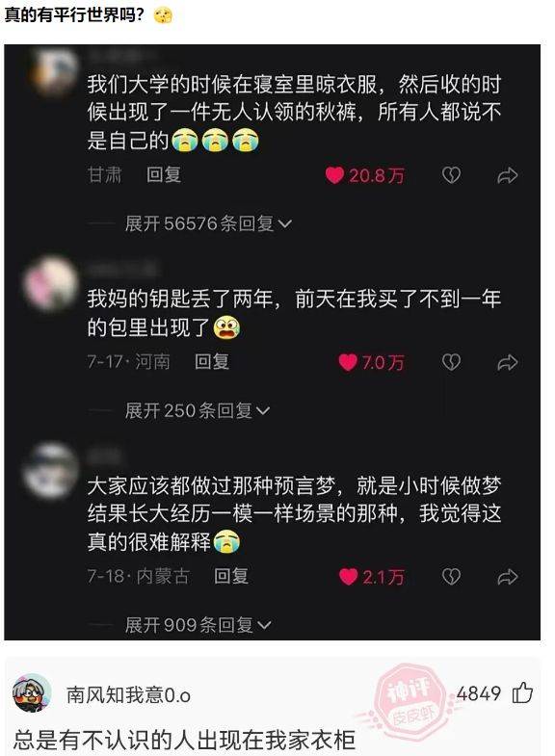Reply to the 甘肃 comment via 回复
The image size is (555, 756).
click(164, 174)
